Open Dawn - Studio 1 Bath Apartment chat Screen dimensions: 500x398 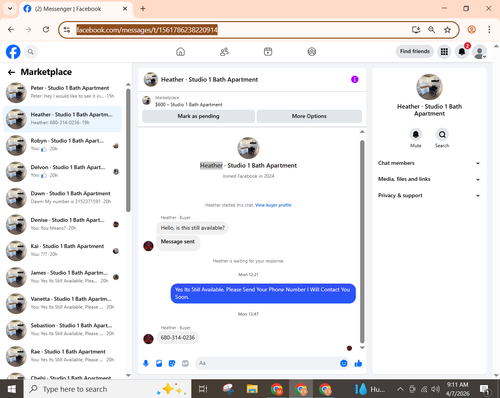(63, 198)
